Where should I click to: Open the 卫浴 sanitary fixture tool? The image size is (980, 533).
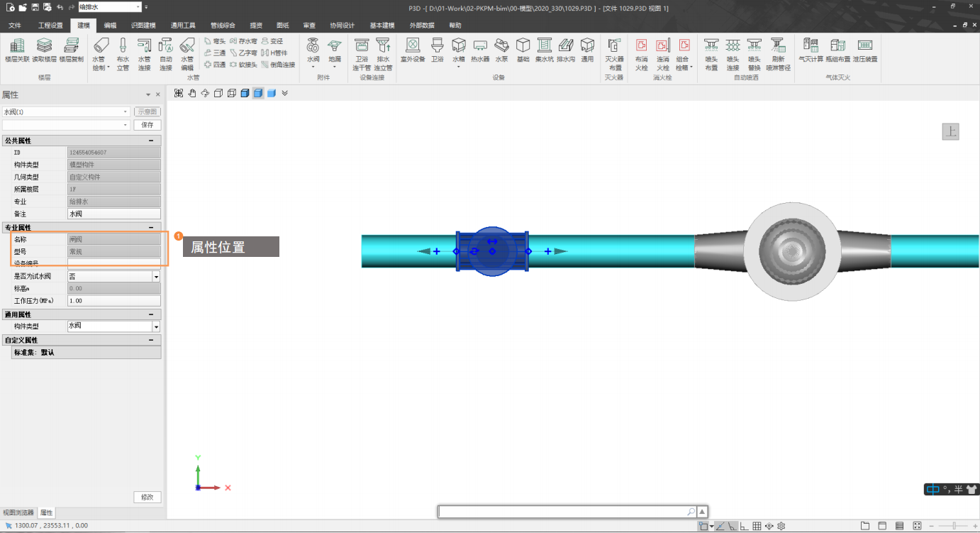437,50
